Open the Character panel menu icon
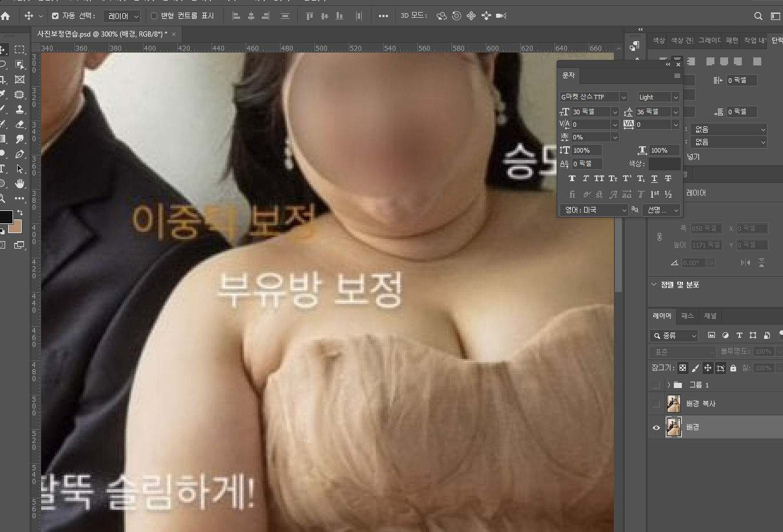The image size is (783, 532). click(677, 75)
